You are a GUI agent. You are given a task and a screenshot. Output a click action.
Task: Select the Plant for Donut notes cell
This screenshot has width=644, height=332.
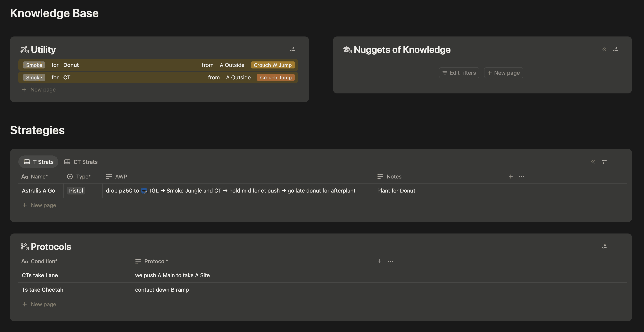[439, 191]
